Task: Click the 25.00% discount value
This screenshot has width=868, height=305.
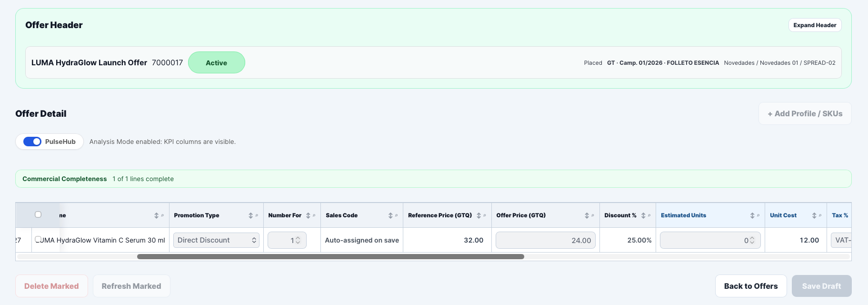Action: coord(639,240)
